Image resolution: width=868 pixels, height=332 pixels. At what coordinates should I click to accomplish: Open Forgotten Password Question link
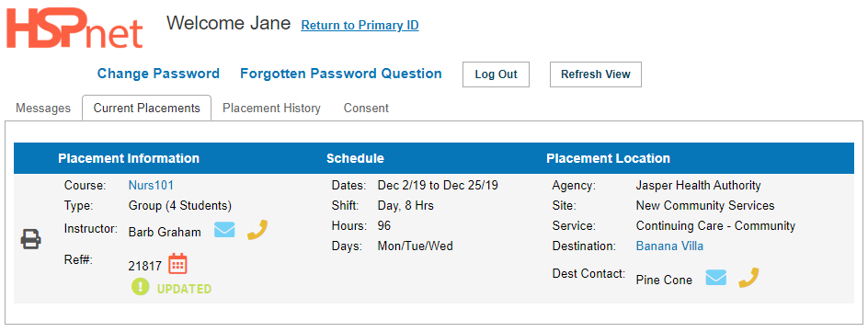pos(341,74)
